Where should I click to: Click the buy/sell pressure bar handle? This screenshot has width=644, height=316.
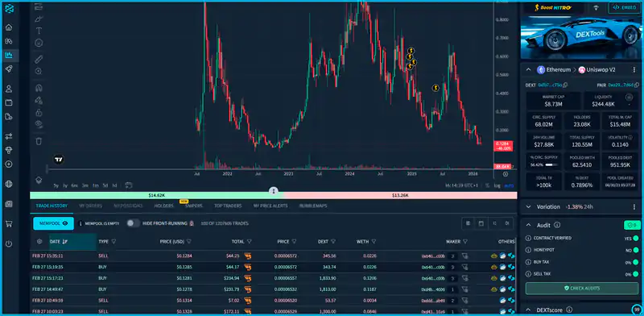[x=274, y=191]
